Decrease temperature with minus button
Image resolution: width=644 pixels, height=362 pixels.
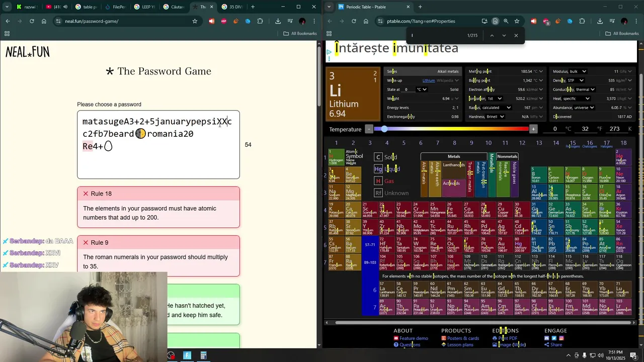[369, 129]
